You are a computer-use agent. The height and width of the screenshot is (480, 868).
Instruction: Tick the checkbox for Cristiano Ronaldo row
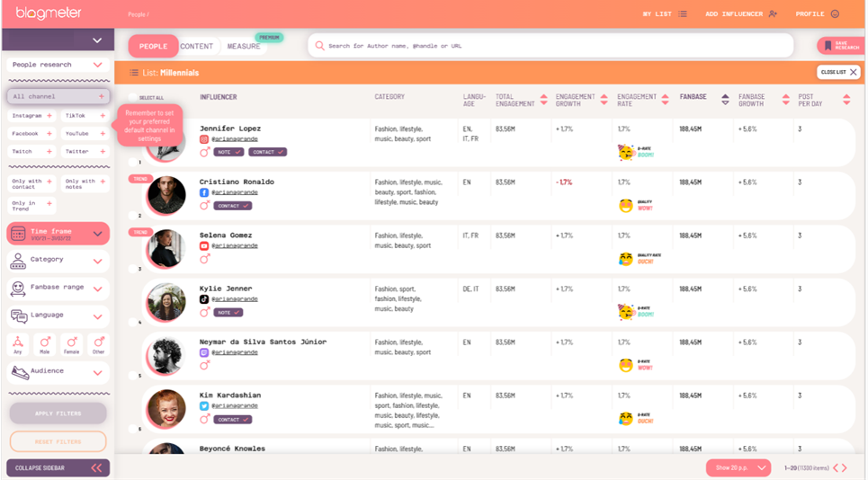coord(132,215)
